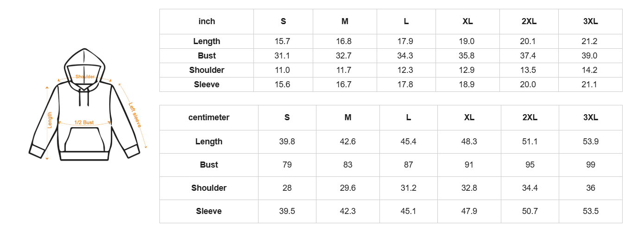Viewport: 644px width, 233px height.
Task: Select the Shoulder row label in inch table
Action: pyautogui.click(x=207, y=70)
